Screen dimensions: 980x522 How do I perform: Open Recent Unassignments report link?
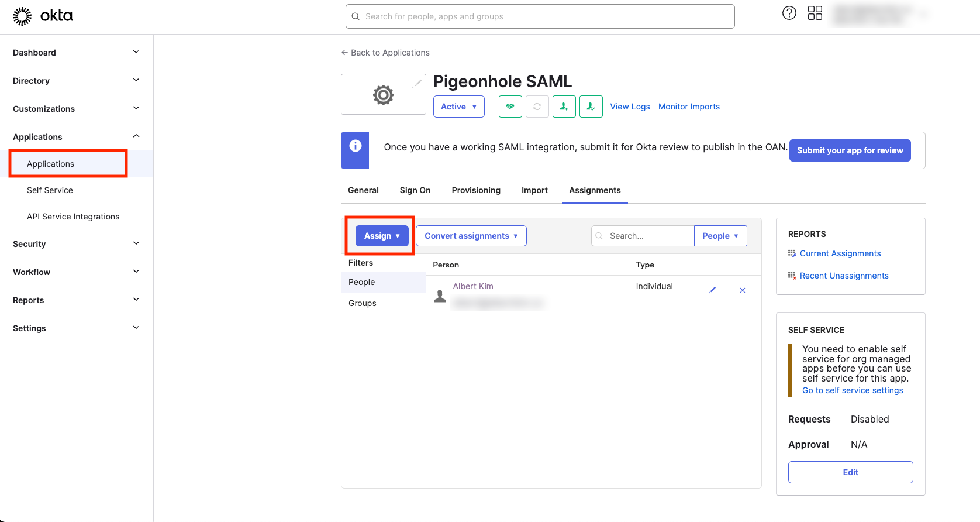pyautogui.click(x=844, y=276)
